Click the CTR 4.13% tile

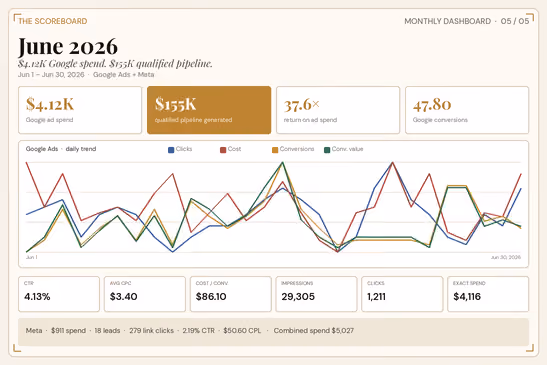(x=59, y=294)
